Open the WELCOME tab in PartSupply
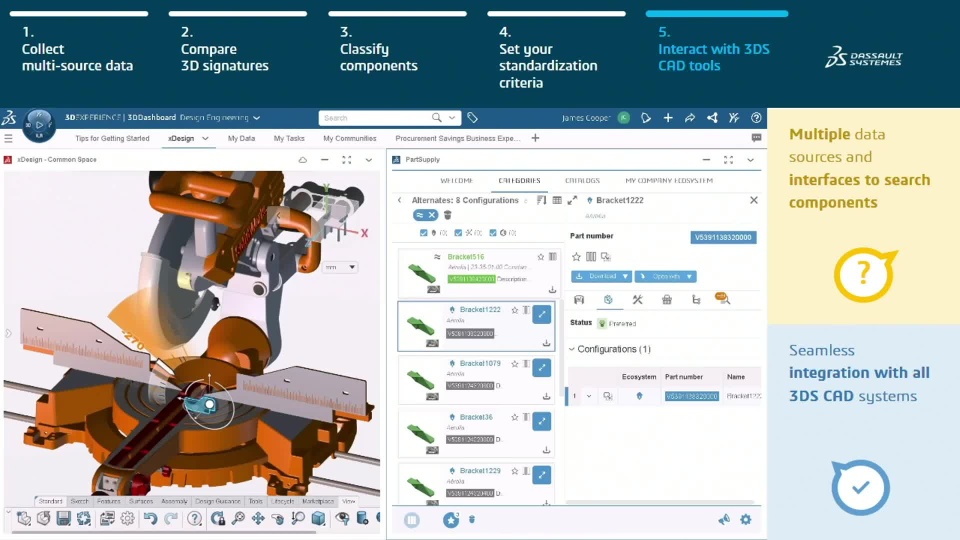The image size is (960, 540). pyautogui.click(x=457, y=181)
